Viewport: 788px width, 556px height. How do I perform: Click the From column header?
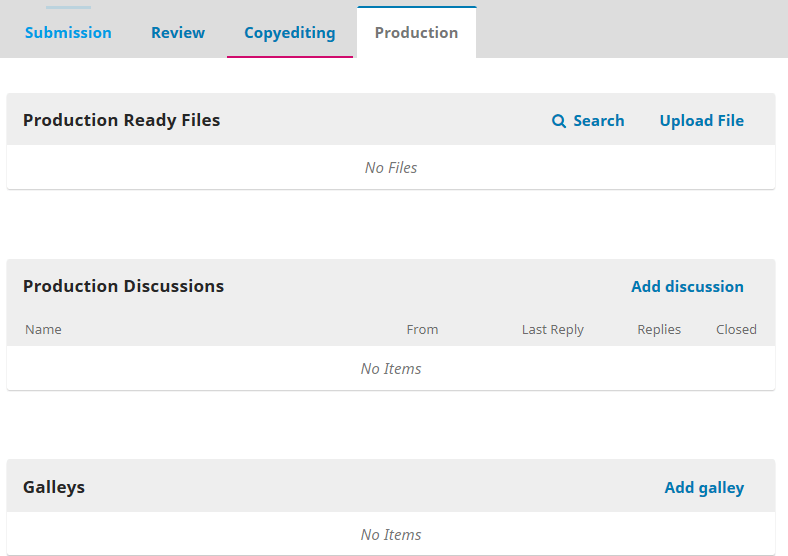(422, 330)
